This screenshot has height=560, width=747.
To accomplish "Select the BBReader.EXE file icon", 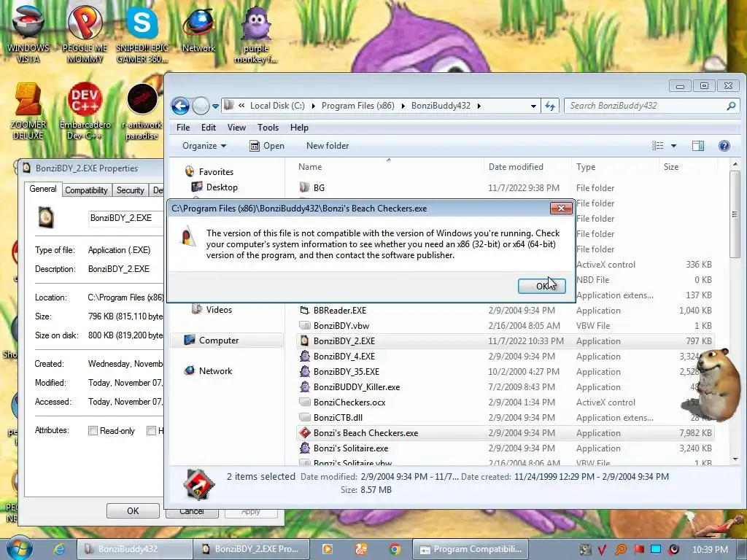I will pos(304,311).
